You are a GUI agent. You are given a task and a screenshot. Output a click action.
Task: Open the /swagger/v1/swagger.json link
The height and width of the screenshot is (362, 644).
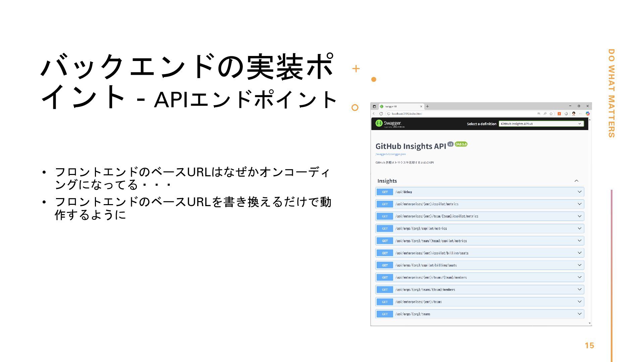tap(390, 154)
